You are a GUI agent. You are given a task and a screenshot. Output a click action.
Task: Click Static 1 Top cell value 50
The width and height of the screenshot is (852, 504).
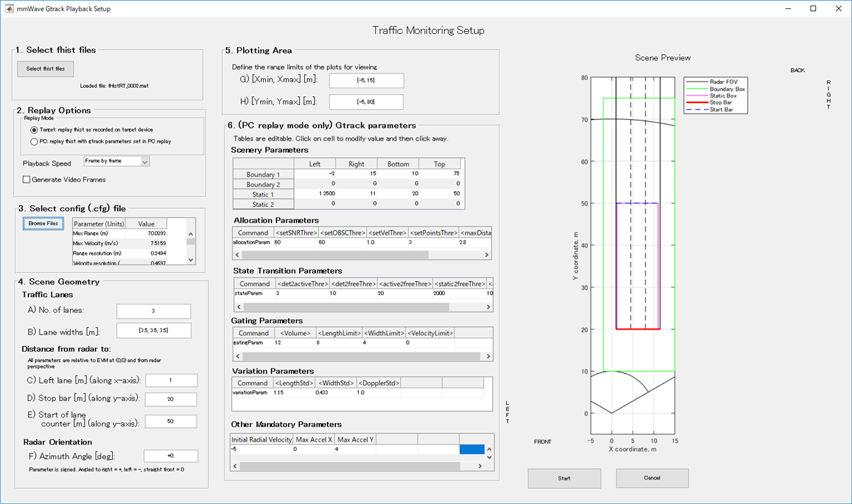pyautogui.click(x=439, y=195)
